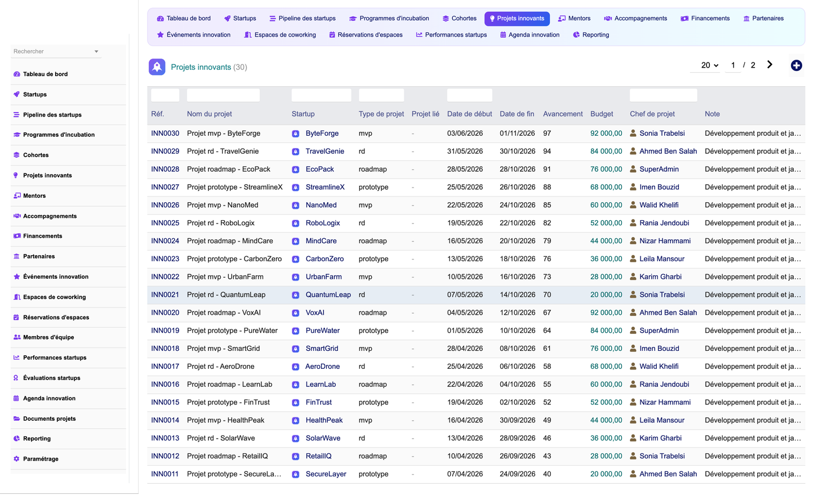Image resolution: width=814 pixels, height=504 pixels.
Task: Open project reference INN0030
Action: (x=165, y=133)
